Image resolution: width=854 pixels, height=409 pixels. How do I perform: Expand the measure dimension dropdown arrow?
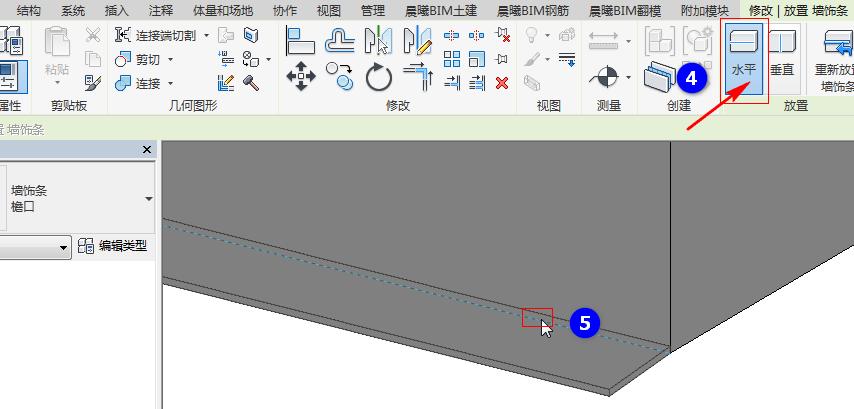pos(628,41)
